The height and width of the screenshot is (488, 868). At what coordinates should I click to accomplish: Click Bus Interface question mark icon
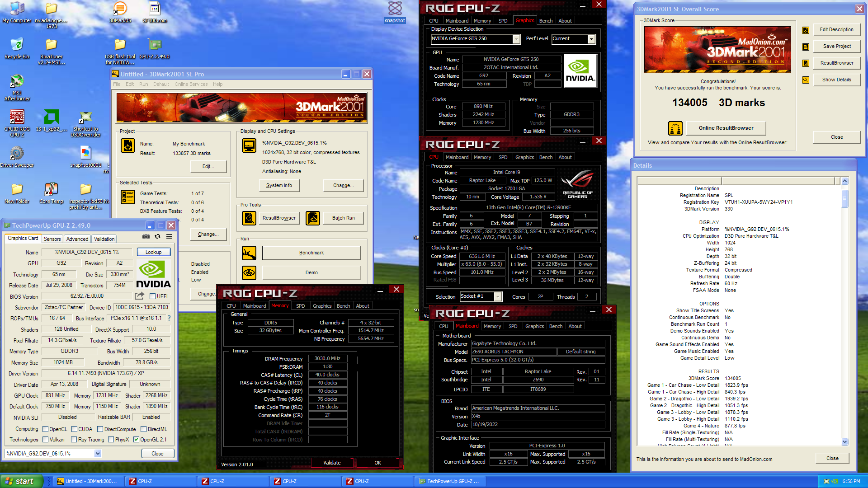click(x=169, y=318)
